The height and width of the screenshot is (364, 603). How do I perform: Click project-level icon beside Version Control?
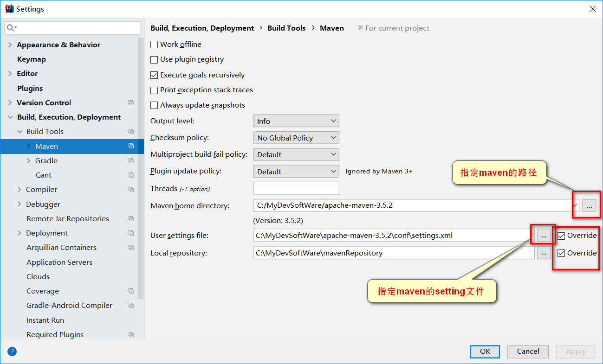[x=131, y=103]
